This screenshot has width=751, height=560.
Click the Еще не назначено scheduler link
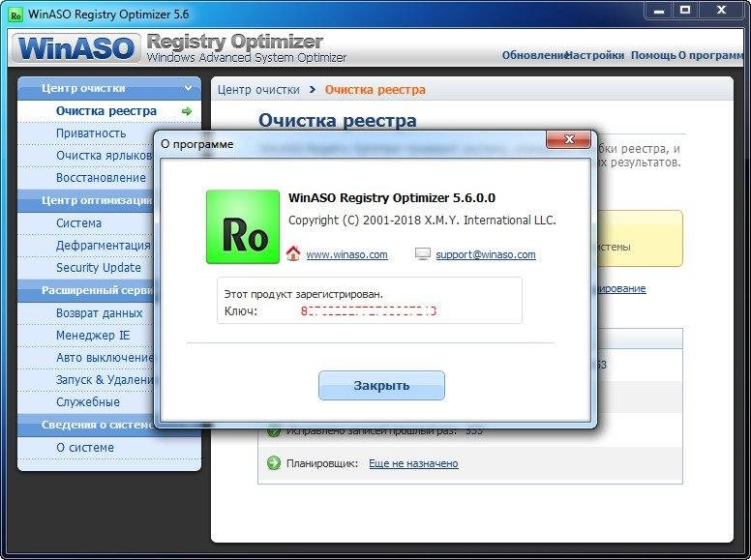coord(413,463)
